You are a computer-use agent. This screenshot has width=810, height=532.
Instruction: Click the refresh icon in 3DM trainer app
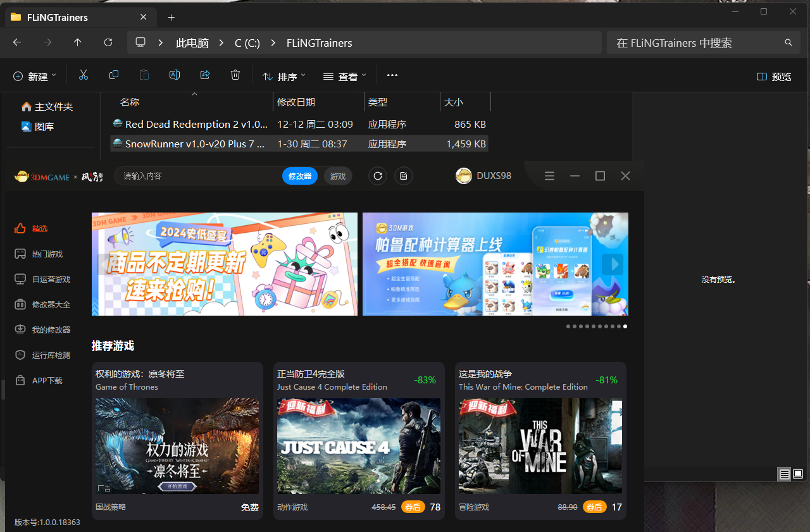tap(378, 176)
